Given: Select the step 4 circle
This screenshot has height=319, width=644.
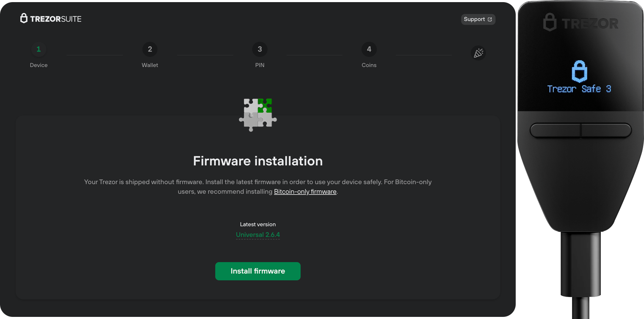Looking at the screenshot, I should (369, 49).
